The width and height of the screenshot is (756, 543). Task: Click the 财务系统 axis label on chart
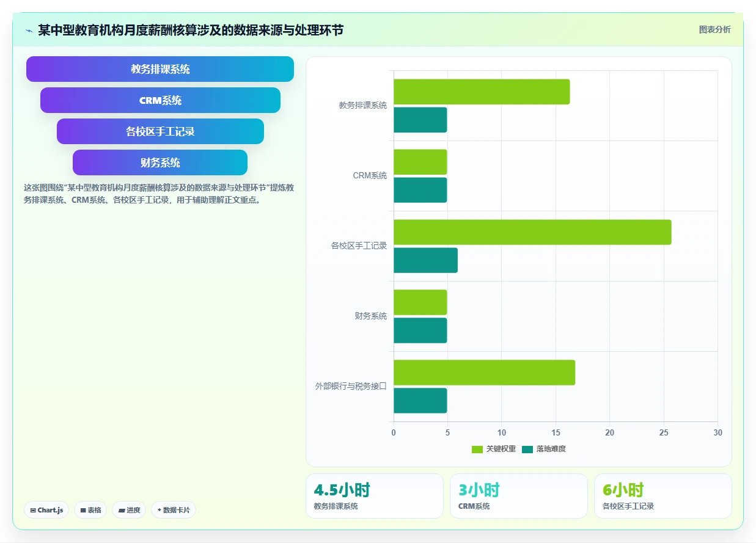[x=371, y=316]
